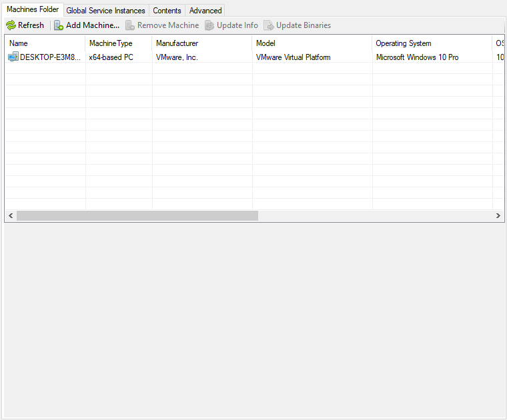Go to the Advanced tab
The width and height of the screenshot is (507, 420).
coord(205,11)
